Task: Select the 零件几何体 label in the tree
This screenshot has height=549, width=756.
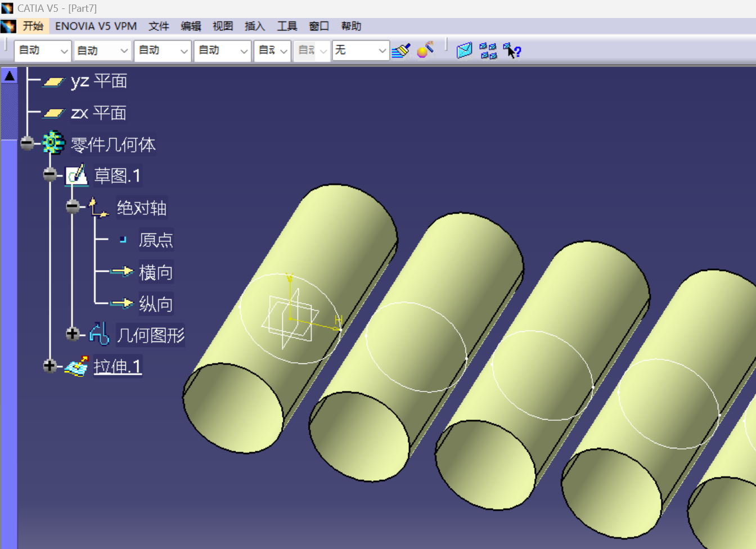Action: pos(113,145)
